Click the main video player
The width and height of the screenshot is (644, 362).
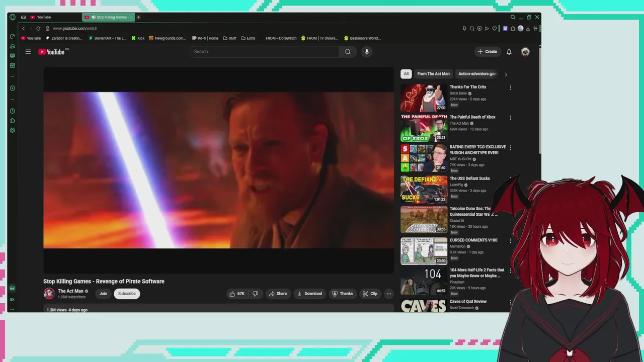point(218,170)
